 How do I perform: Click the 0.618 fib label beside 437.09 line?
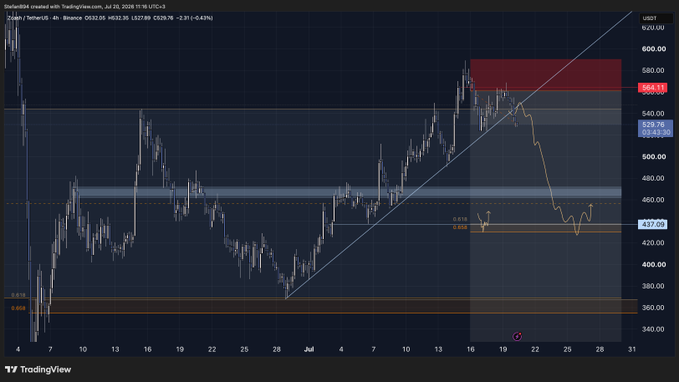(460, 220)
